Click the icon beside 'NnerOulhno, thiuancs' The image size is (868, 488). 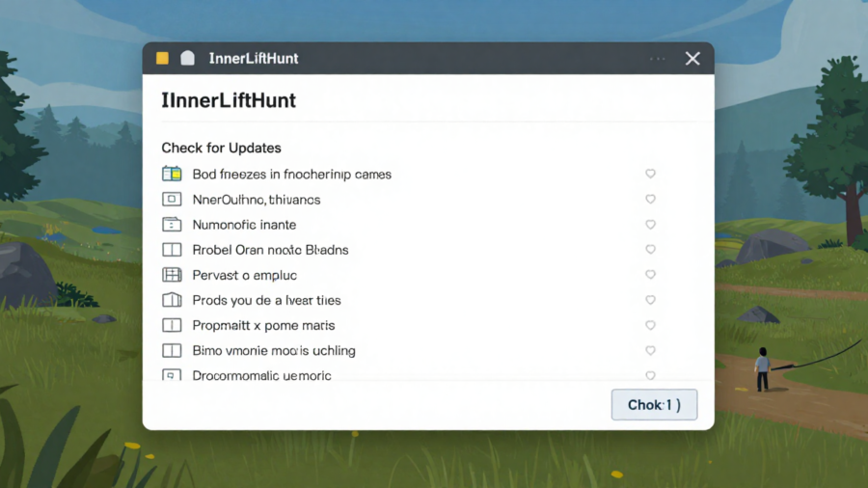[172, 200]
